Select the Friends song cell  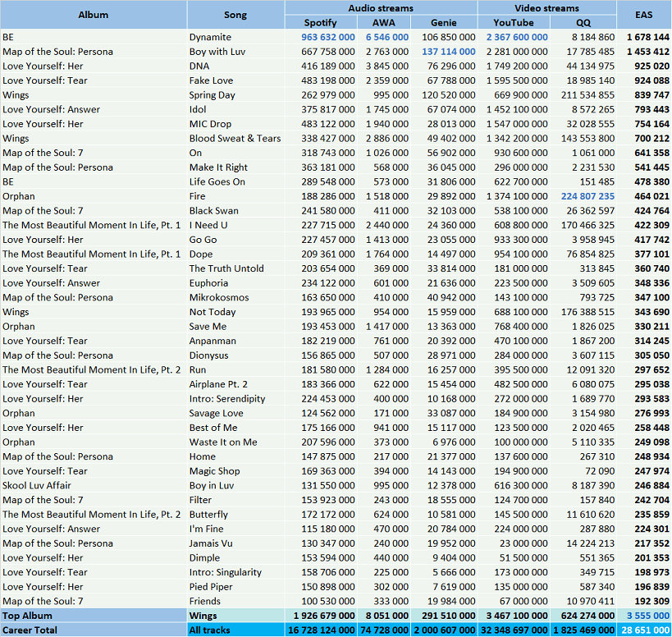tap(235, 601)
